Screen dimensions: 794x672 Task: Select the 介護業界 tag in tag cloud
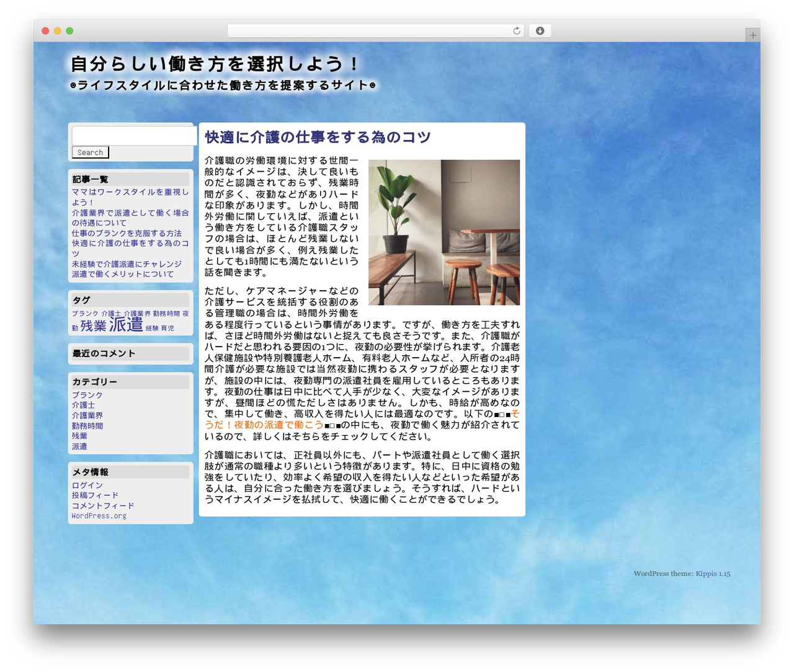(x=137, y=314)
